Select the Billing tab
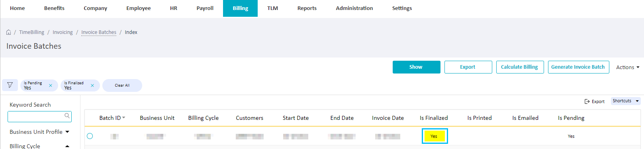 (x=241, y=8)
